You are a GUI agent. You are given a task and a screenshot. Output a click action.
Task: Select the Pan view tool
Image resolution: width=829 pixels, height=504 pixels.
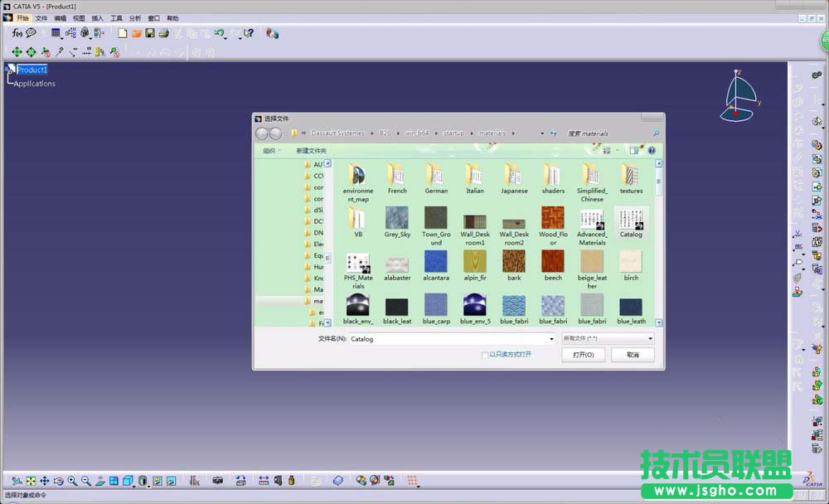tap(45, 481)
